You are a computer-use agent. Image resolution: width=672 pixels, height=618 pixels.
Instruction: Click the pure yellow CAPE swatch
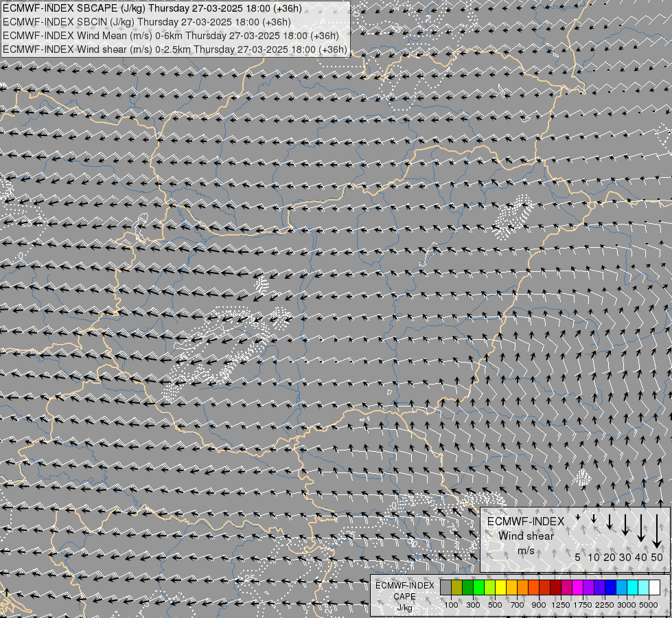pyautogui.click(x=500, y=588)
